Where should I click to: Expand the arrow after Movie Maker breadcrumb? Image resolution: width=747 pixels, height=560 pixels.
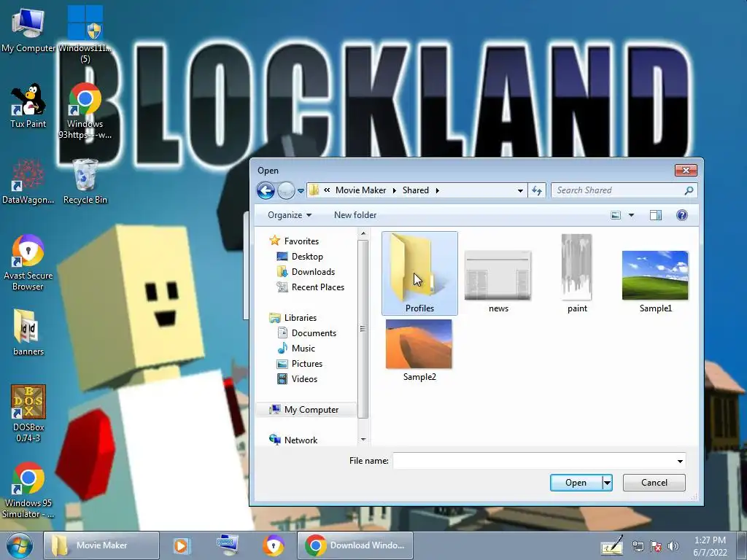[395, 190]
